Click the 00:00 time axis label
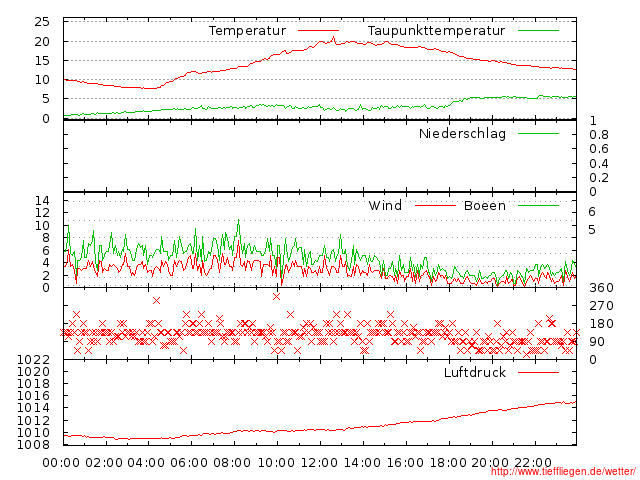The width and height of the screenshot is (640, 480). pos(61,463)
